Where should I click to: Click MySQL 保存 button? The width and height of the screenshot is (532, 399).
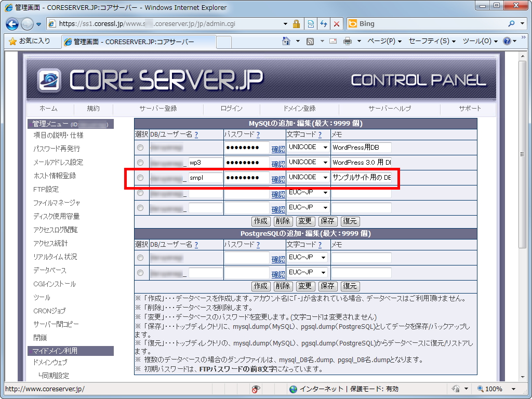(327, 221)
